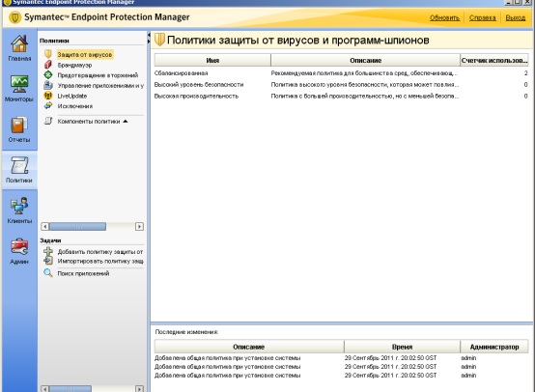The height and width of the screenshot is (392, 535).
Task: Sort policies by Имя column header
Action: (212, 60)
